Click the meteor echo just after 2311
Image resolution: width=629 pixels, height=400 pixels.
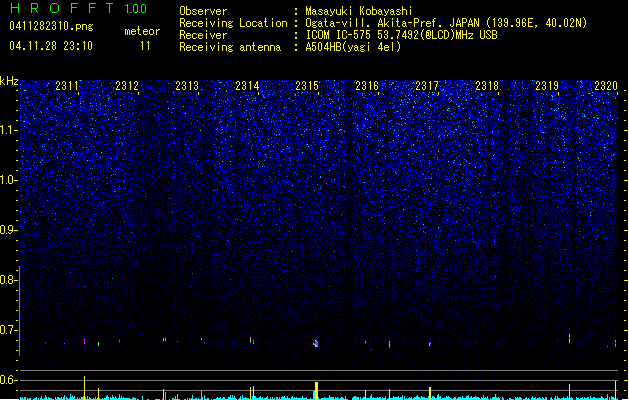coord(84,341)
